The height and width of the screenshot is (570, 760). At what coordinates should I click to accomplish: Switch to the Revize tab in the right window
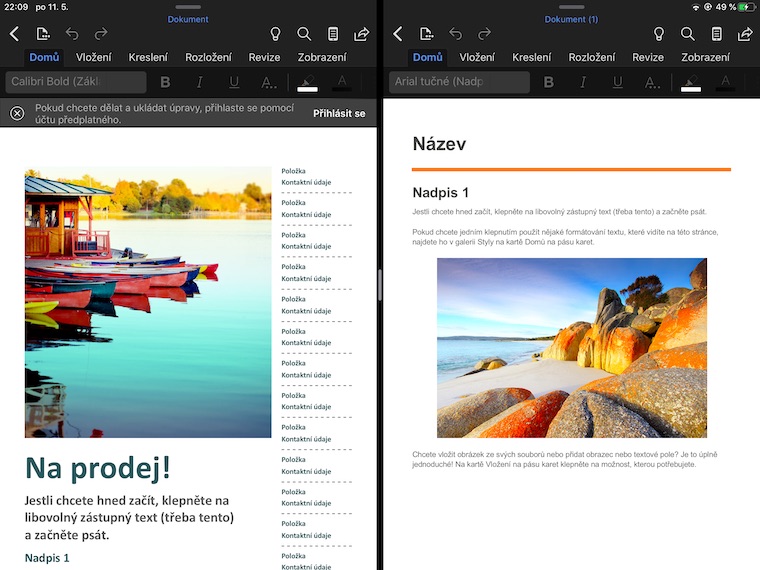(x=648, y=57)
